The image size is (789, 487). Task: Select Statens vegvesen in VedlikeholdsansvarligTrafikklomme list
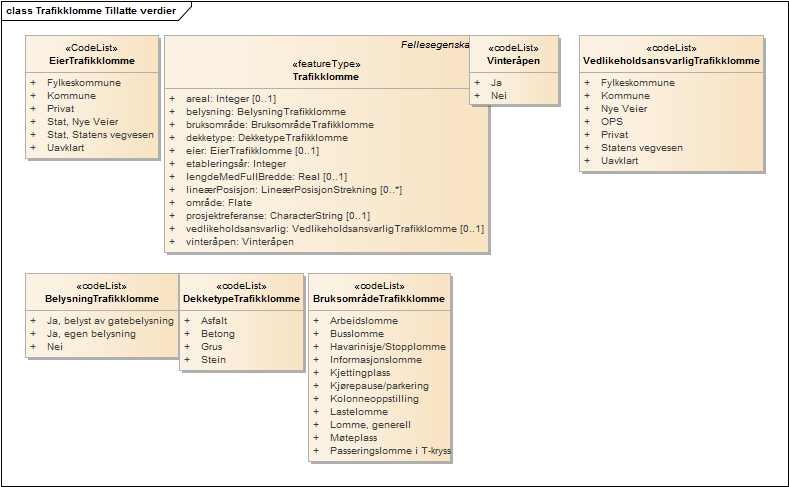tap(641, 147)
